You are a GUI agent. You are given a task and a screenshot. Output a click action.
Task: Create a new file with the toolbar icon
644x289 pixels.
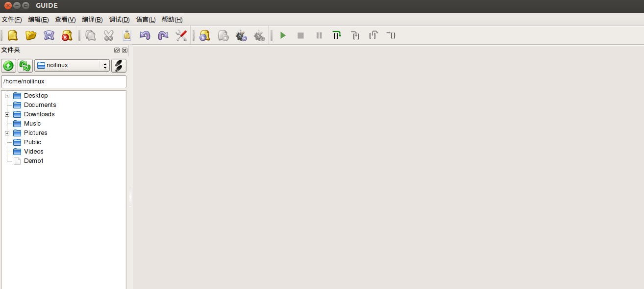pyautogui.click(x=13, y=35)
